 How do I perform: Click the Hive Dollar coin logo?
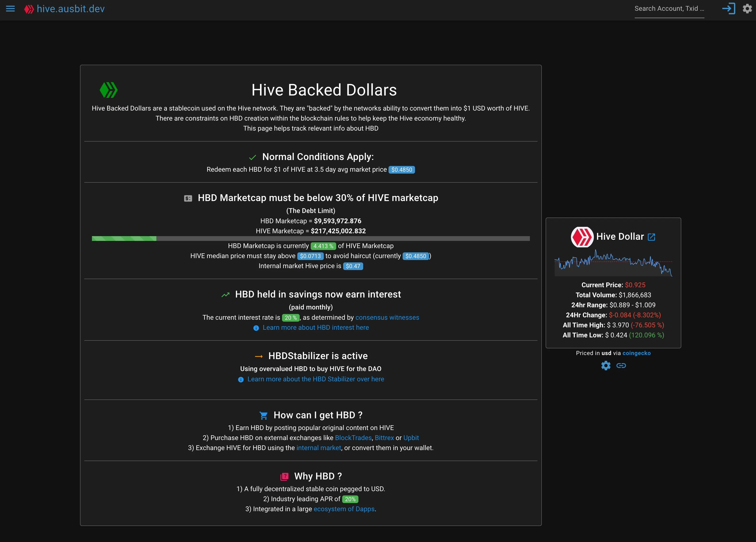click(x=582, y=237)
